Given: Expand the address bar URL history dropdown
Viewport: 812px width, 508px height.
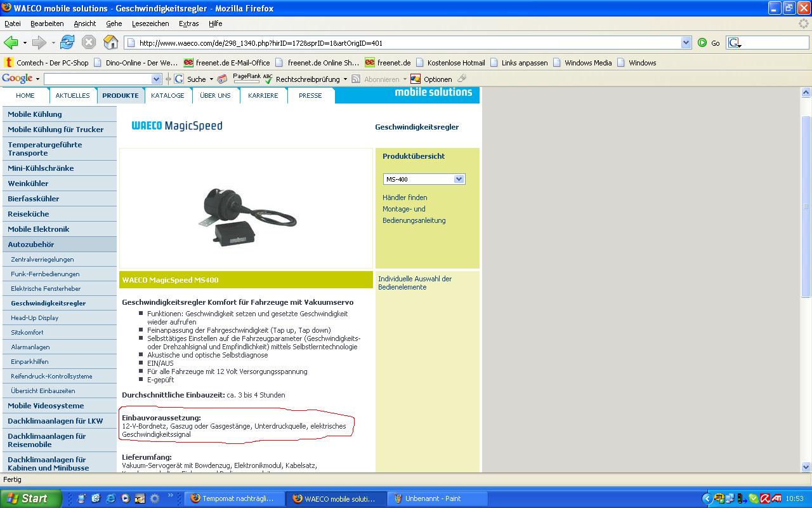Looking at the screenshot, I should coord(686,43).
